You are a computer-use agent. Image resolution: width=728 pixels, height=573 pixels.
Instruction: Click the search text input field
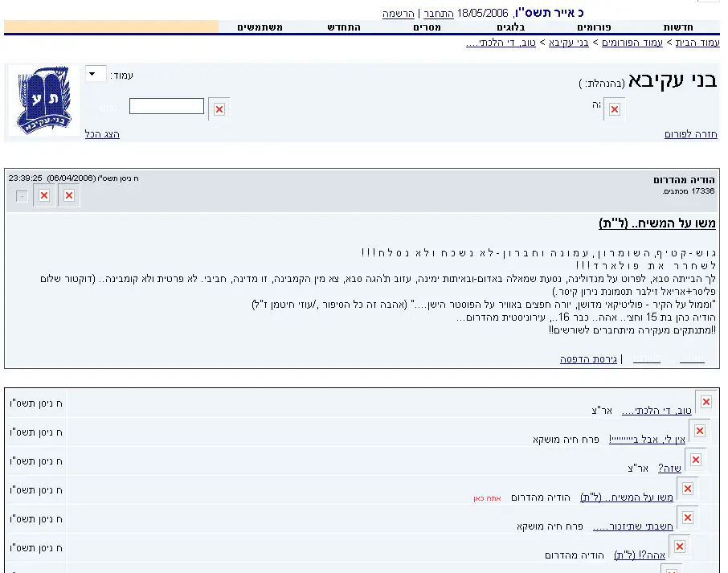[166, 106]
